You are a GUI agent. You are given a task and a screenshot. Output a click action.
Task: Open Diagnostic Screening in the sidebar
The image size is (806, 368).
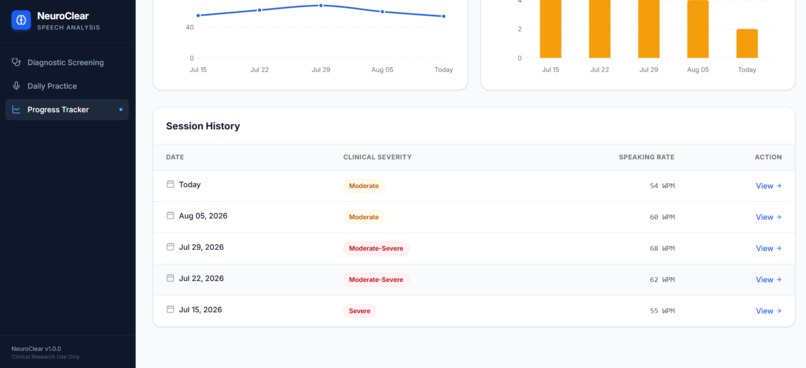[x=67, y=62]
